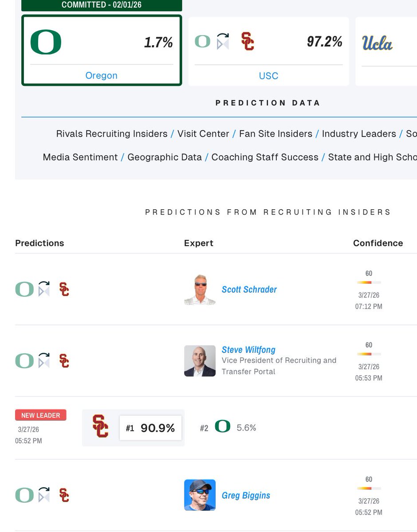Screen dimensions: 417x532
Task: Click the large Oregon logo in committed card
Action: point(46,42)
